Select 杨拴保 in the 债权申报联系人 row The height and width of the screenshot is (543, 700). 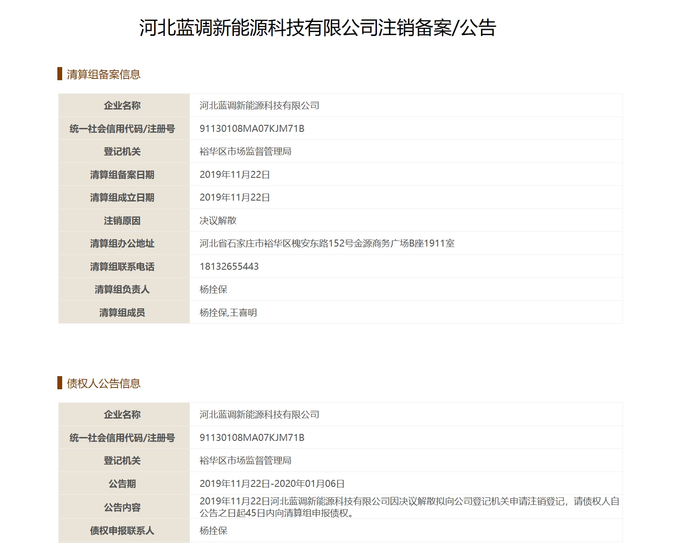pos(213,530)
